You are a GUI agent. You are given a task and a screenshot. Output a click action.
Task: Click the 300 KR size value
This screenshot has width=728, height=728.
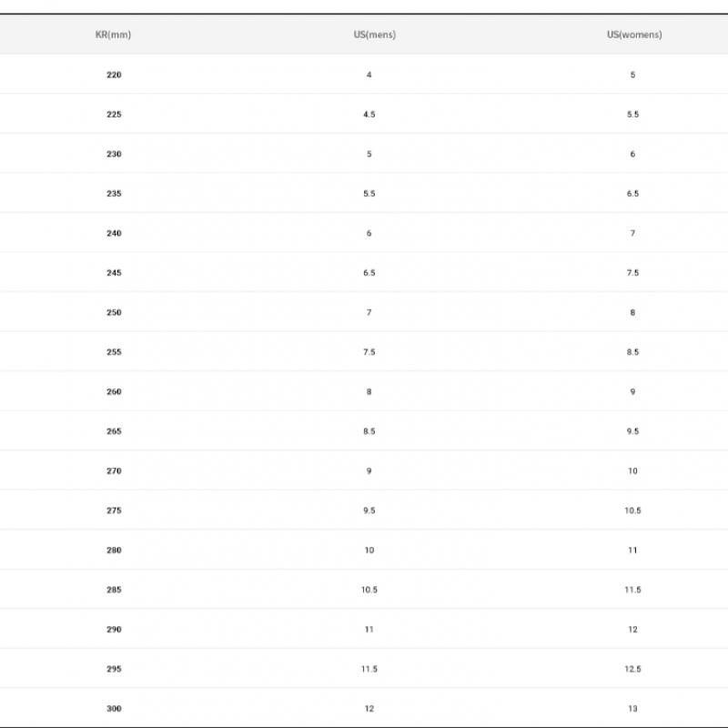click(114, 708)
